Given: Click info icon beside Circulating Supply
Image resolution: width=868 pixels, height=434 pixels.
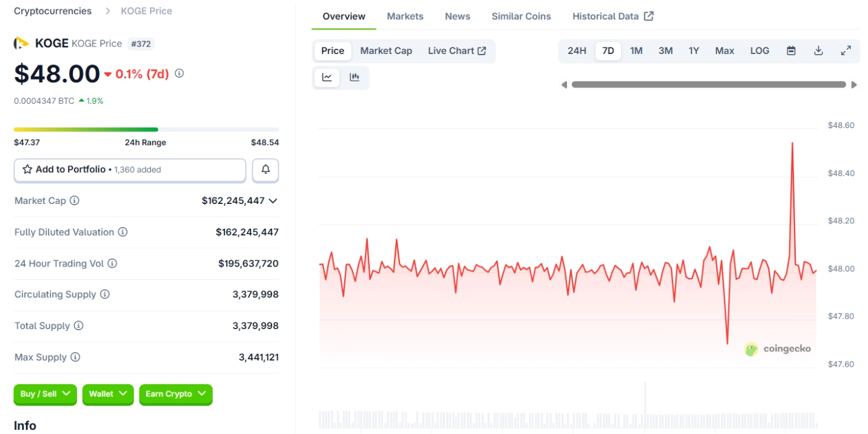Looking at the screenshot, I should click(x=105, y=294).
